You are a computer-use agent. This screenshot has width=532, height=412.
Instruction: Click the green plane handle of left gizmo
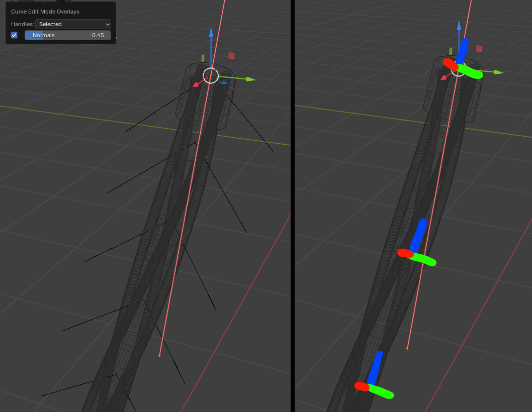(x=203, y=58)
